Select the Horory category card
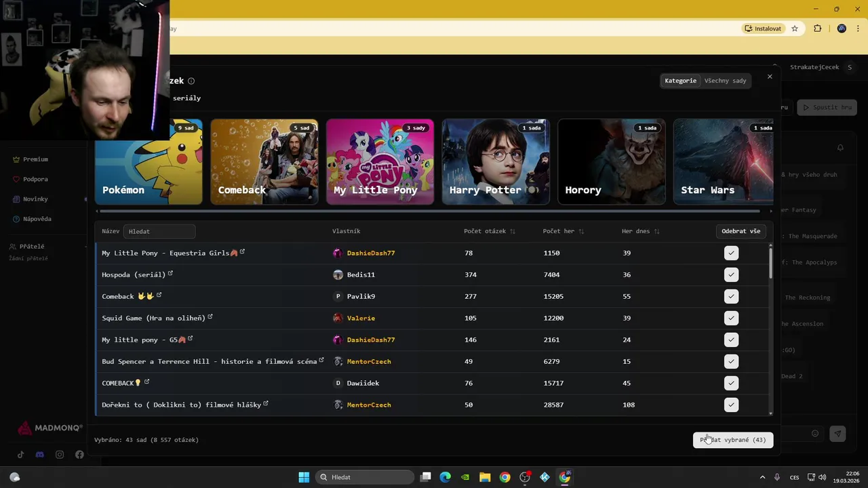 tap(612, 161)
